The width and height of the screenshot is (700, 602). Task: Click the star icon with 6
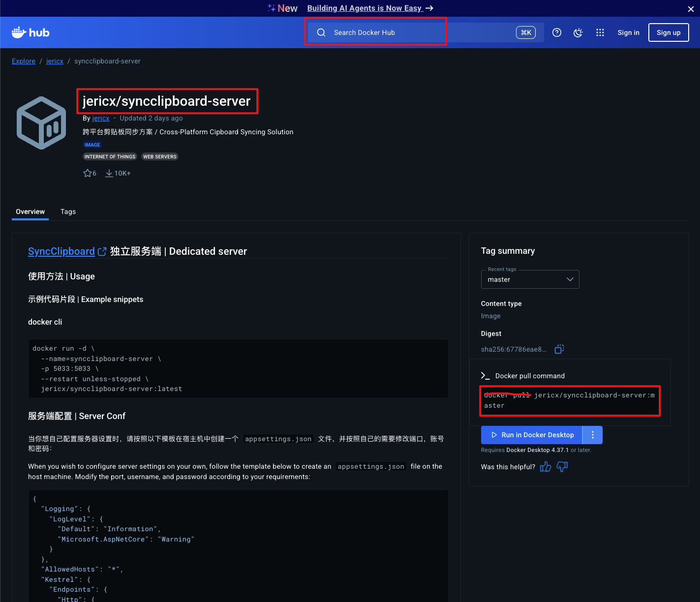pos(88,173)
